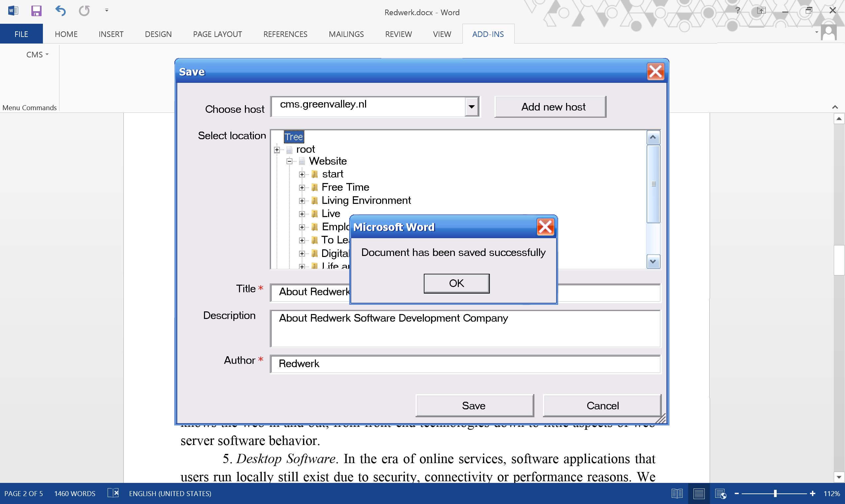845x504 pixels.
Task: Switch to Print Layout view icon
Action: click(x=698, y=493)
